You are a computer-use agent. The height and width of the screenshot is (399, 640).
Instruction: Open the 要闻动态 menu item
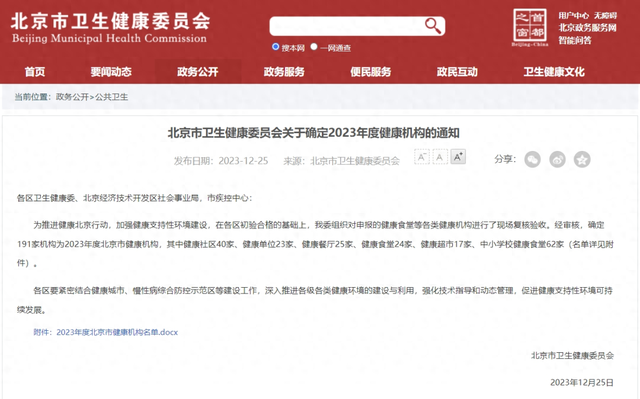[x=111, y=72]
